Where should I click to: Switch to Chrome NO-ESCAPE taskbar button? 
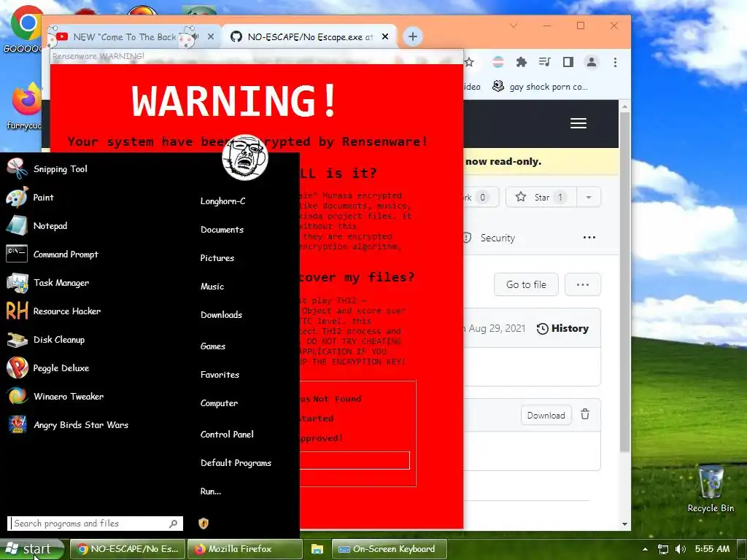(x=128, y=549)
